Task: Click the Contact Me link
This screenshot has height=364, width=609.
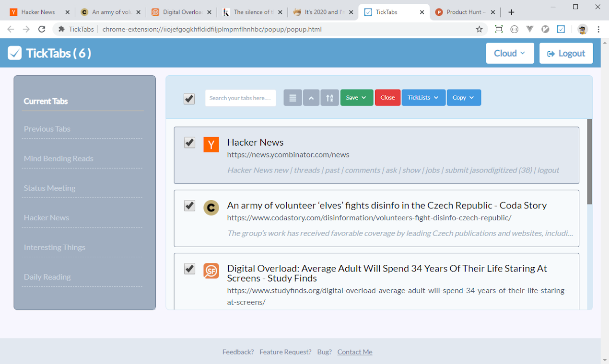Action: coord(355,352)
